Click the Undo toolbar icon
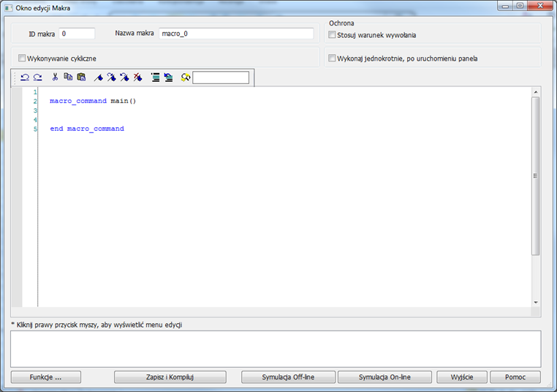Image resolution: width=557 pixels, height=392 pixels. click(x=25, y=77)
